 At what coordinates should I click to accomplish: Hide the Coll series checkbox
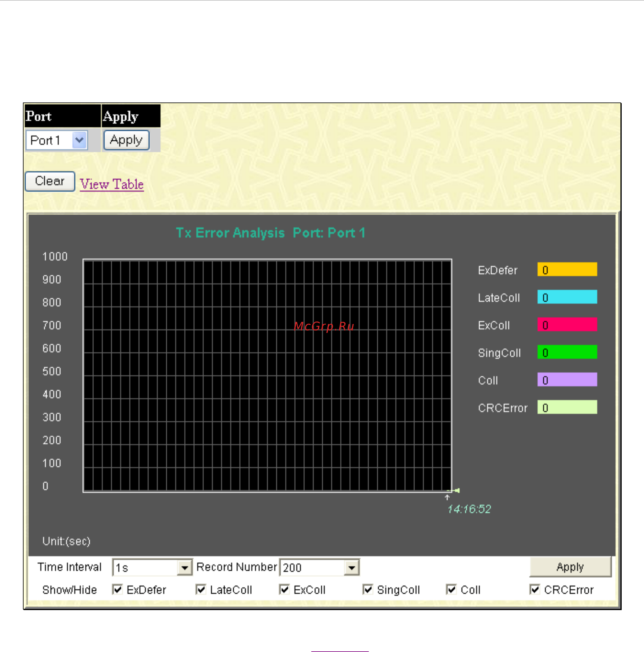pos(451,590)
